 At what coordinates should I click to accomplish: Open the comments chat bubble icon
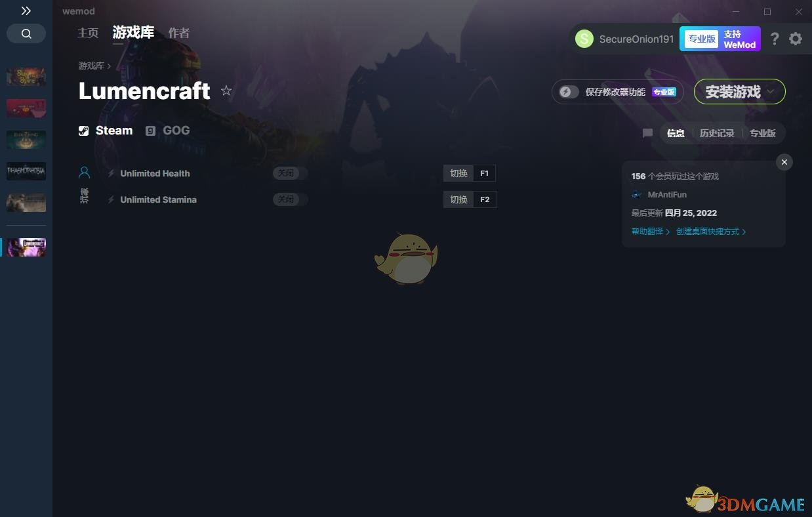pyautogui.click(x=647, y=133)
